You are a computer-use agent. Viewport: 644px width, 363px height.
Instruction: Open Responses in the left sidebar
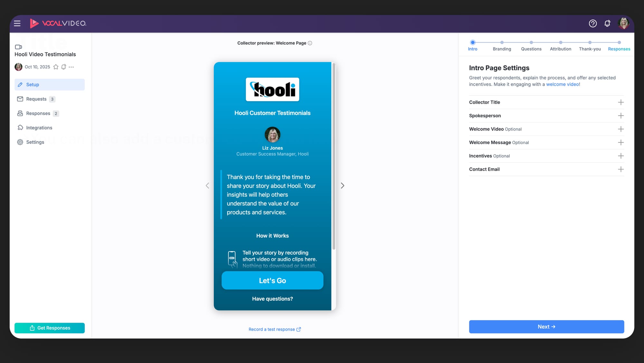pyautogui.click(x=38, y=113)
